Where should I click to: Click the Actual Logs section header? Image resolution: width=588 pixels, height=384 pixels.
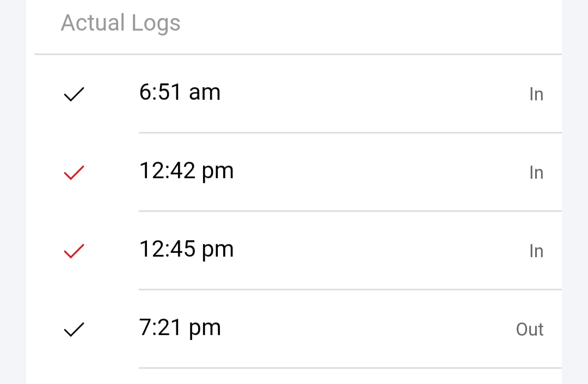click(x=120, y=23)
